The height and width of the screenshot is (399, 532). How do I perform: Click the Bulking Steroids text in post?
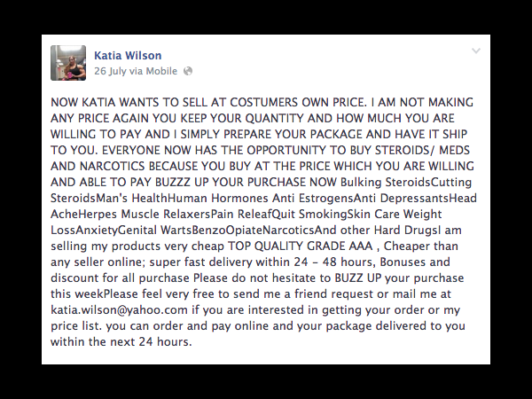(385, 182)
